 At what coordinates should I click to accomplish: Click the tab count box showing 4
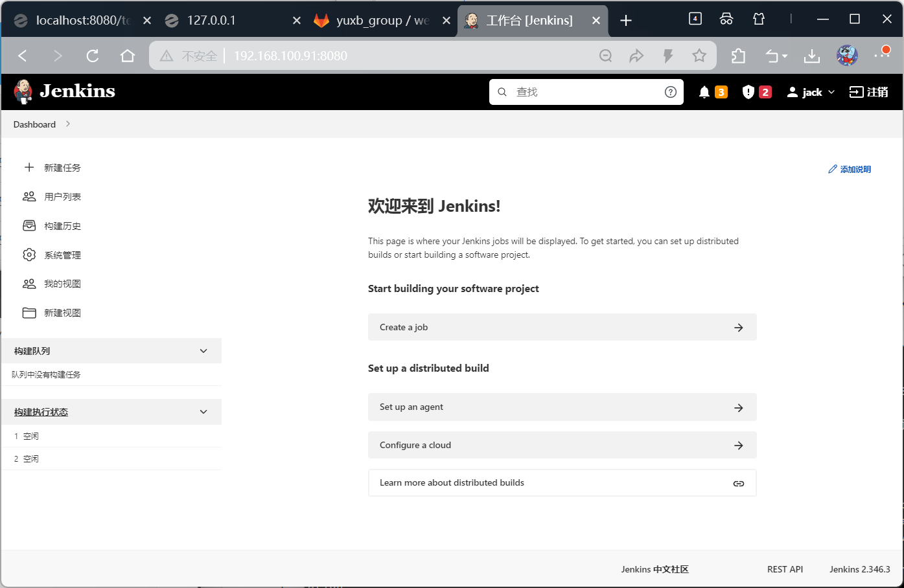(695, 19)
